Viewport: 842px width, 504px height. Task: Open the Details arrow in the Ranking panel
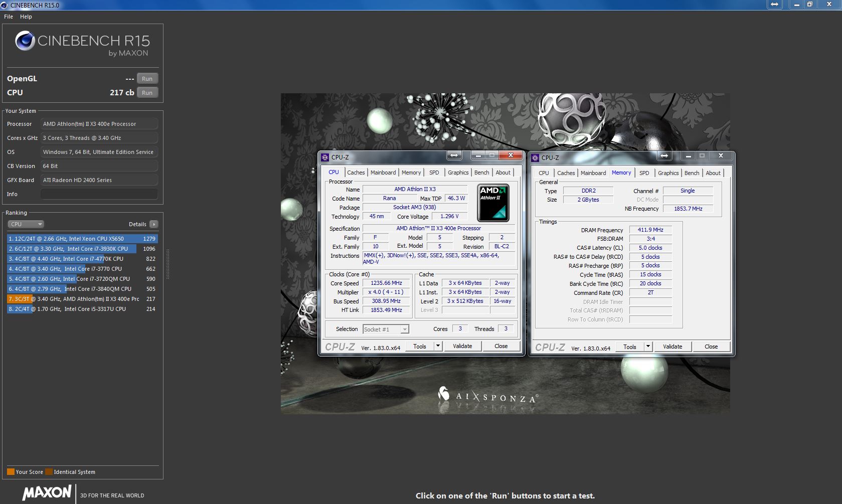point(154,224)
